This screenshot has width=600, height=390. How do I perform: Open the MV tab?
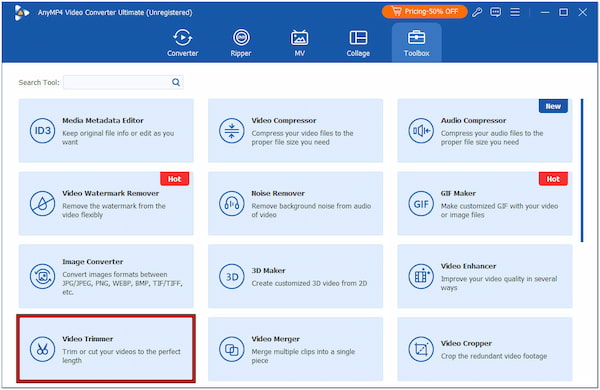pyautogui.click(x=299, y=43)
